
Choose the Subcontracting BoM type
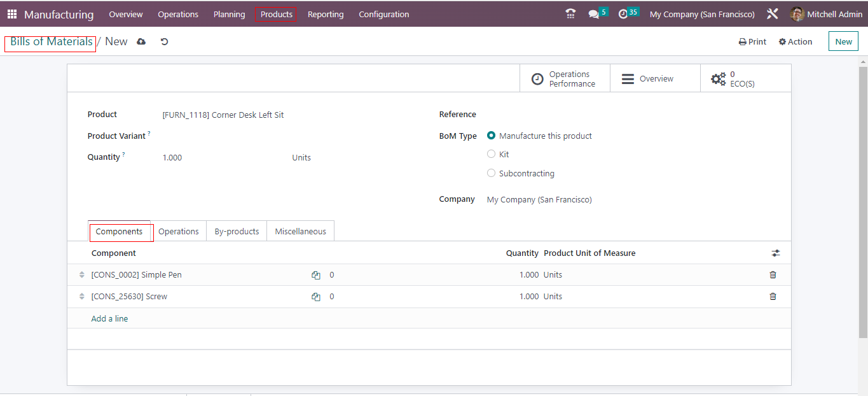491,173
